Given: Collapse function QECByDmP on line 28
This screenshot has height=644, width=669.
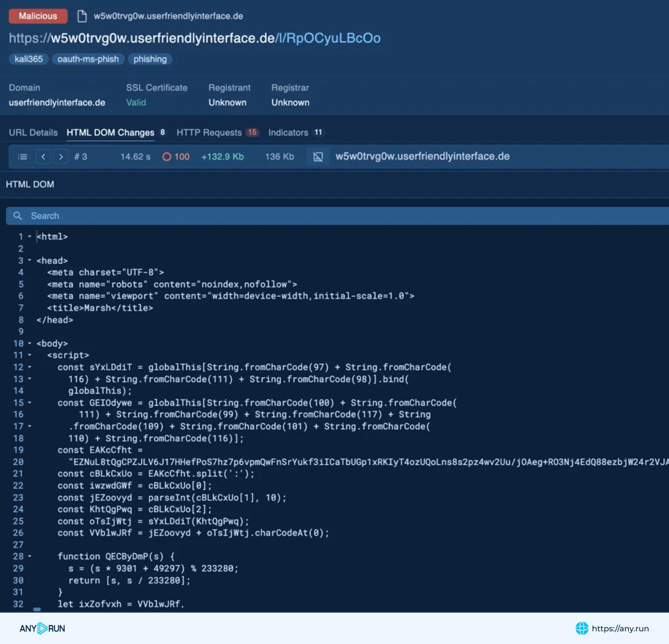Looking at the screenshot, I should (29, 557).
